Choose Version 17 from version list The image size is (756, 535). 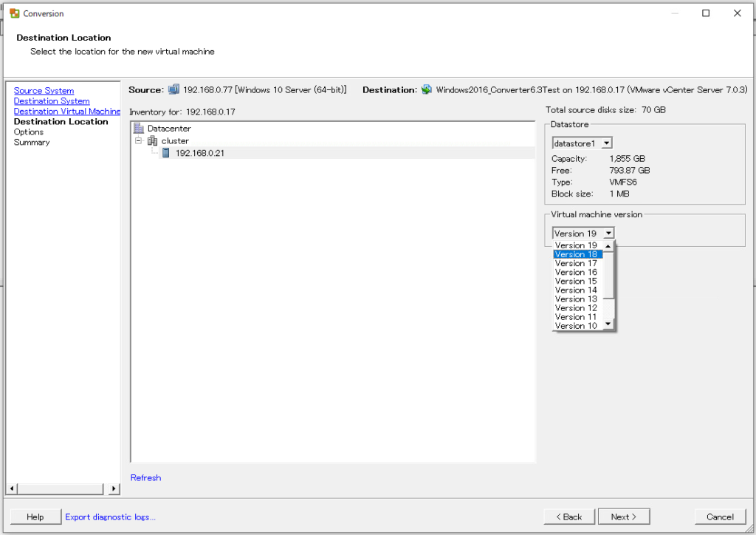coord(577,263)
